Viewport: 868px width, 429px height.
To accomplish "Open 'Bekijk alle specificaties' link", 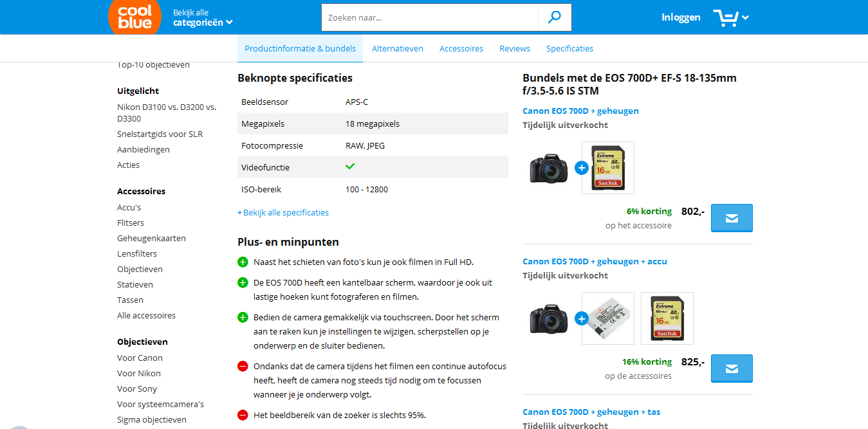I will [285, 213].
